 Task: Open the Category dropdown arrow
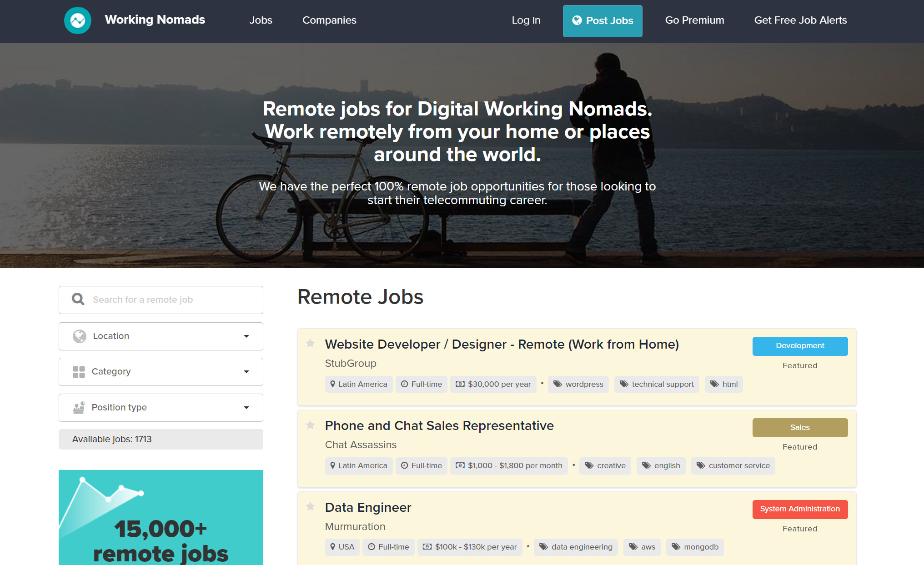click(246, 372)
